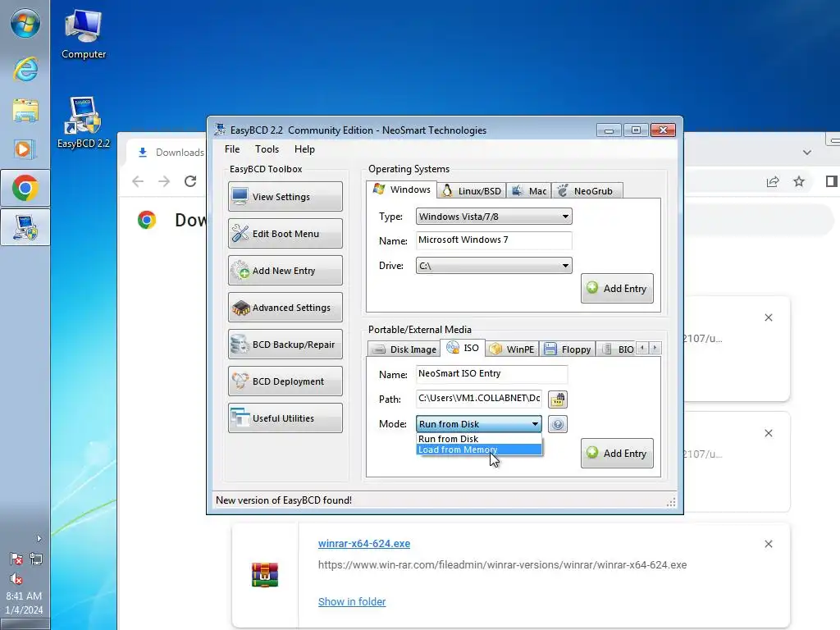Open Windows Explorer folder taskbar icon

click(25, 111)
